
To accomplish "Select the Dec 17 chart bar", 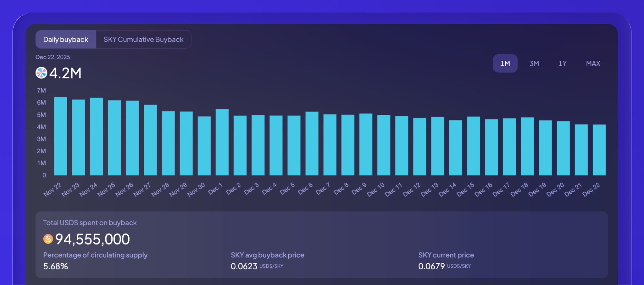I will 509,147.
